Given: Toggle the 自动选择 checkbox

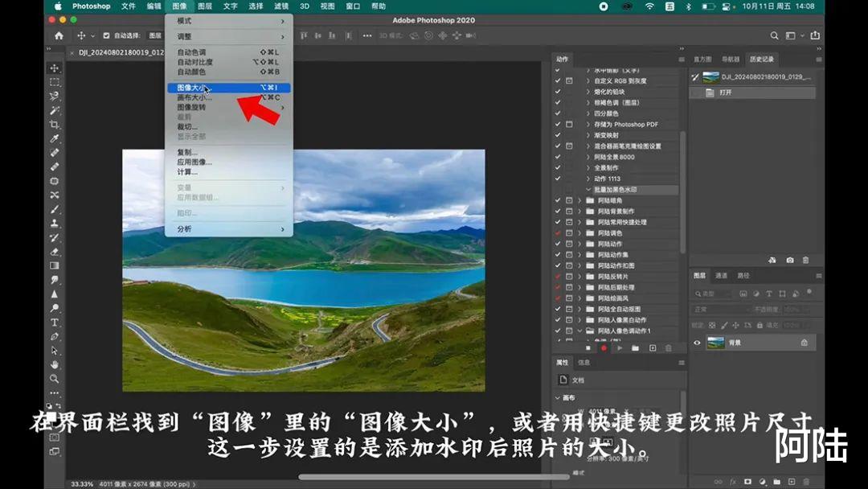Looking at the screenshot, I should coord(106,35).
